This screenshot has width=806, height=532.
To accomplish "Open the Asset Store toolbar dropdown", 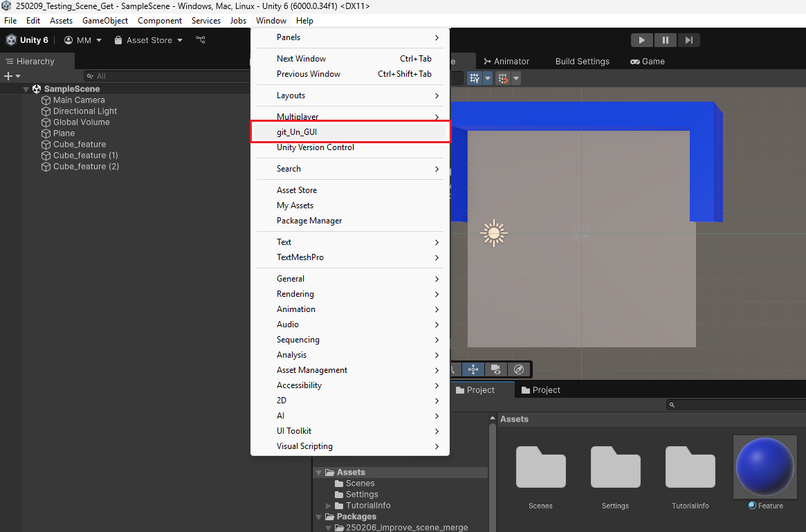I will click(149, 40).
